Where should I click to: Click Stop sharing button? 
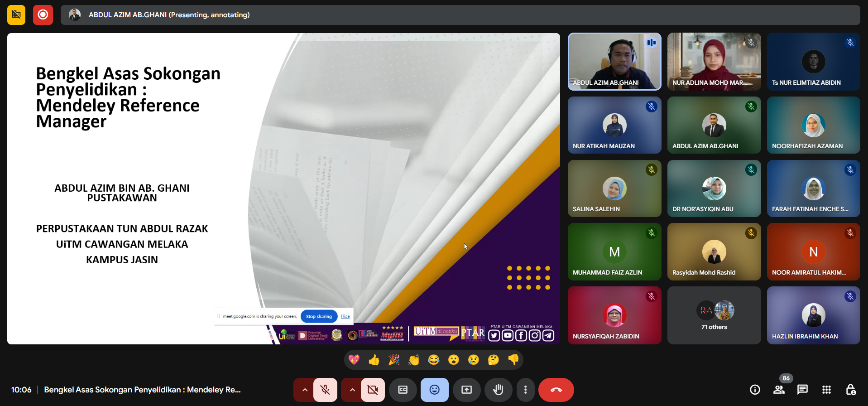coord(319,316)
